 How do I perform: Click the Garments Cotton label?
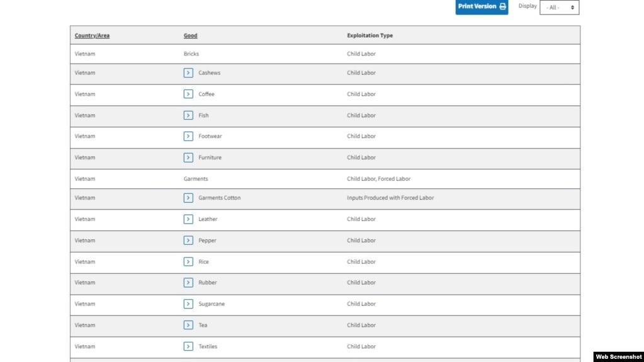pos(219,198)
